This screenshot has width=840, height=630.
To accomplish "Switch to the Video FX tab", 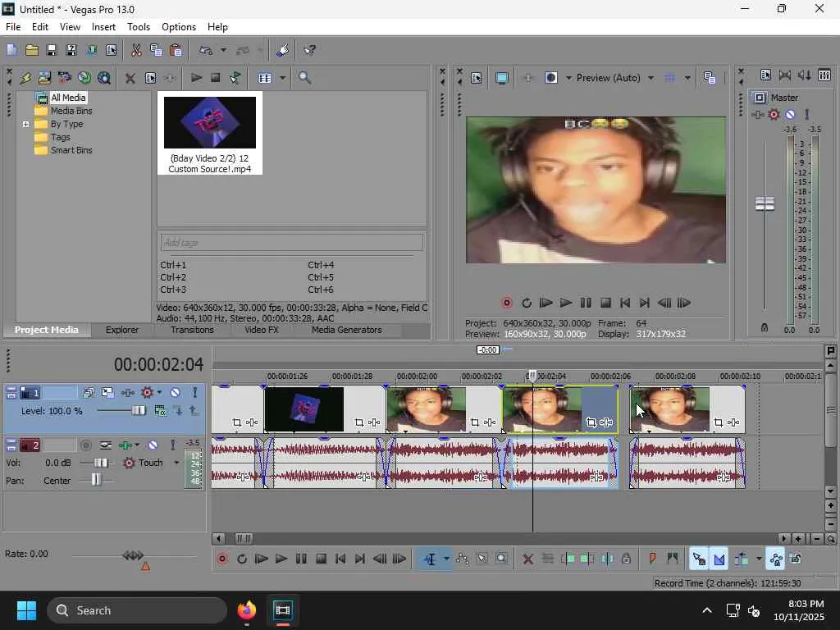I will pyautogui.click(x=261, y=330).
